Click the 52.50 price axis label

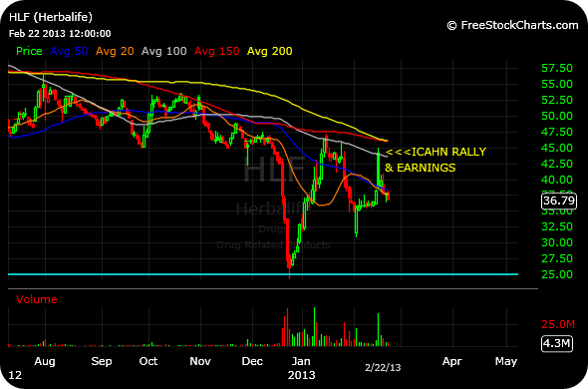click(x=557, y=100)
